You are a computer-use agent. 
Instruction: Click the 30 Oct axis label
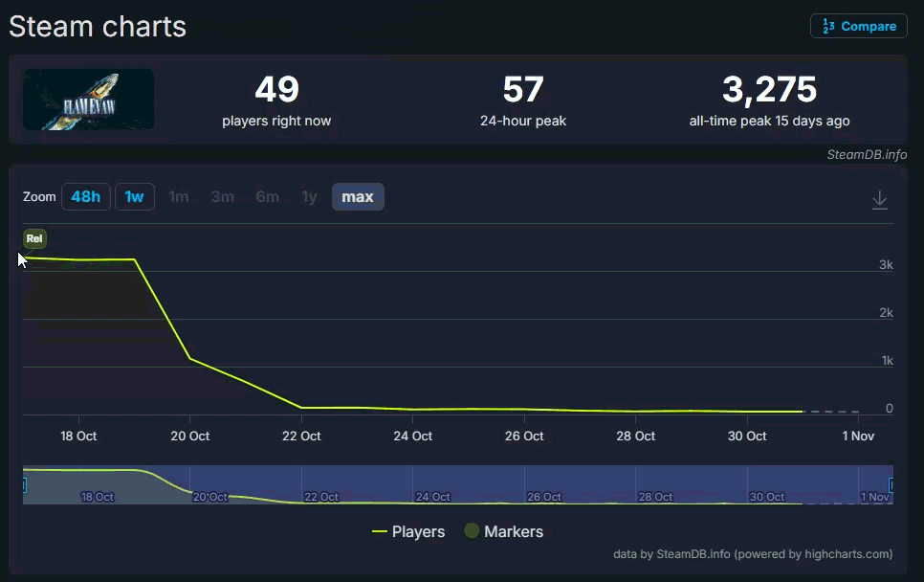tap(747, 436)
